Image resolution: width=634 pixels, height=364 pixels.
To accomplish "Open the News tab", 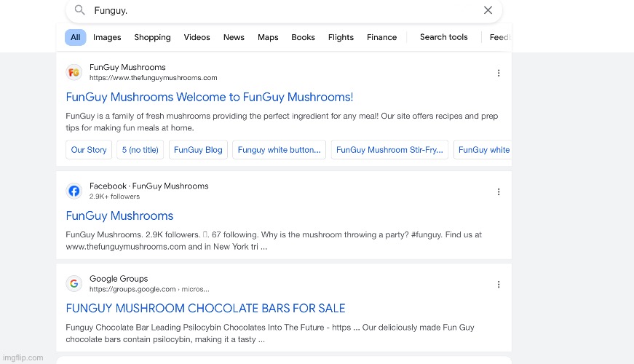I will 234,37.
